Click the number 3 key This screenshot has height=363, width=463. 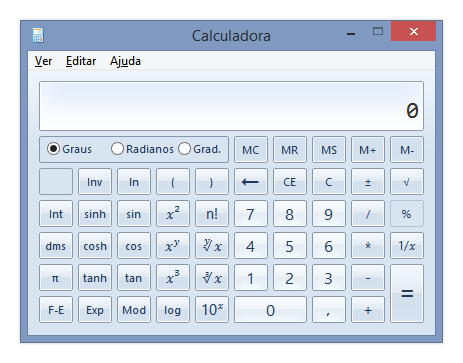coord(329,278)
